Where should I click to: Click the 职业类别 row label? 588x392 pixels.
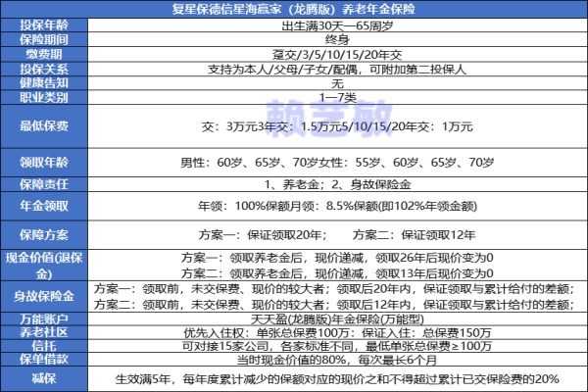coord(44,98)
